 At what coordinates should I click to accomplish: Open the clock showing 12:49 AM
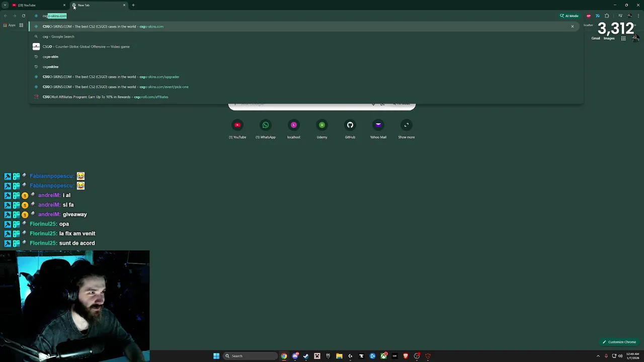pyautogui.click(x=633, y=356)
